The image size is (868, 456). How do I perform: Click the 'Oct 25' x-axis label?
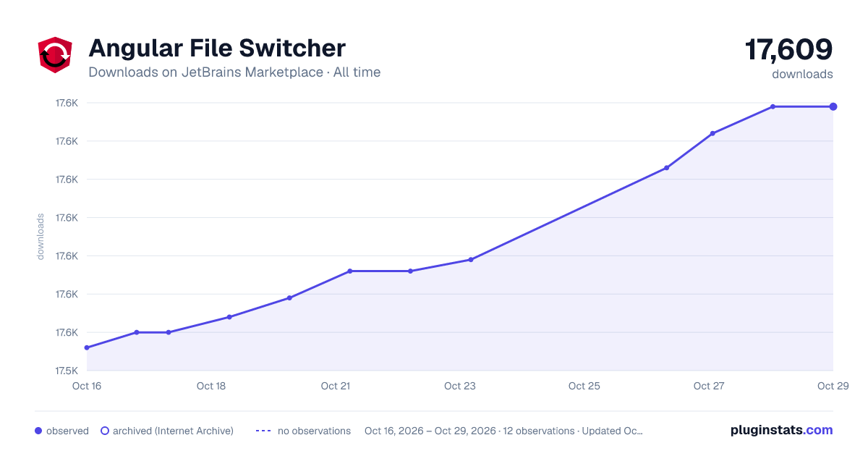pyautogui.click(x=584, y=386)
